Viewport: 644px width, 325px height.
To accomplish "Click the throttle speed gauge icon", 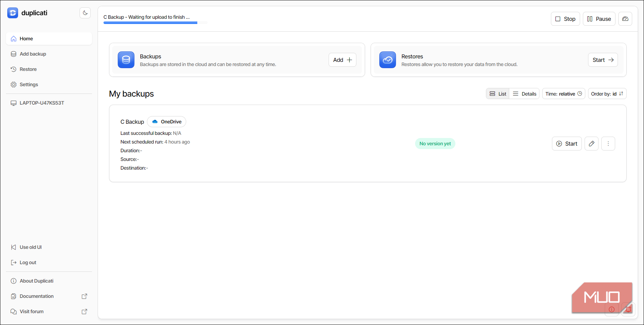I will pos(625,19).
